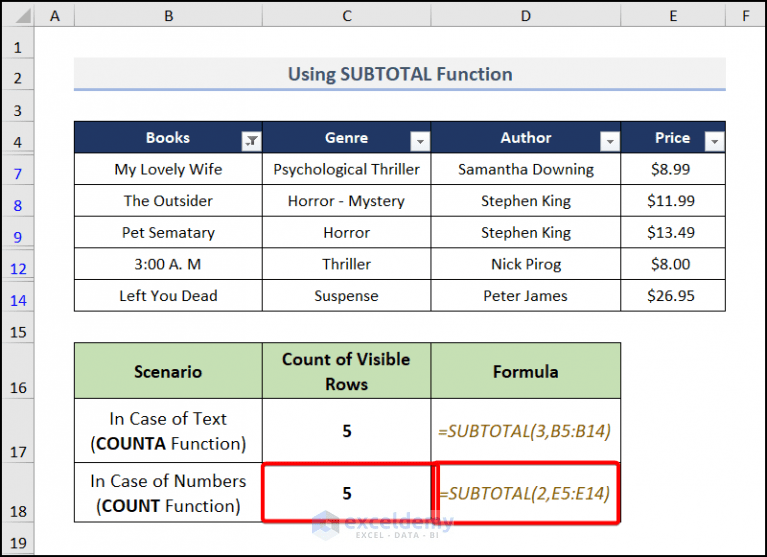Select cell 'Left You Dead'
Screen dimensions: 767x557
pyautogui.click(x=168, y=296)
